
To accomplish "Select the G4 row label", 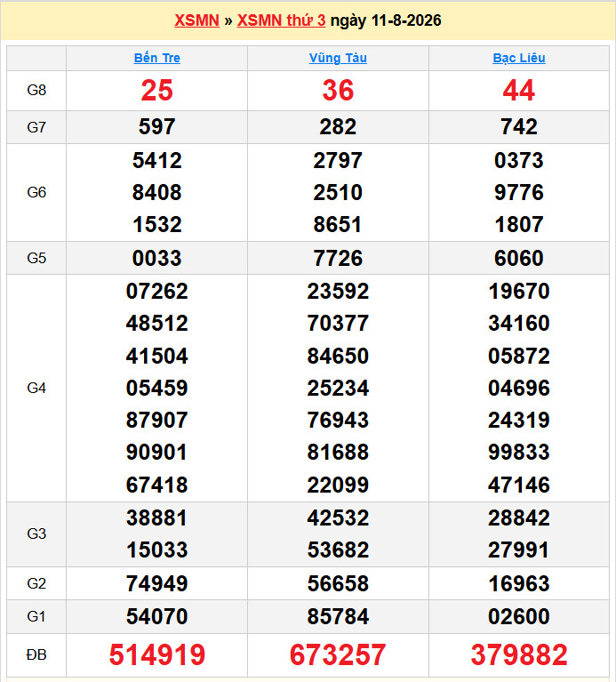I will 36,388.
